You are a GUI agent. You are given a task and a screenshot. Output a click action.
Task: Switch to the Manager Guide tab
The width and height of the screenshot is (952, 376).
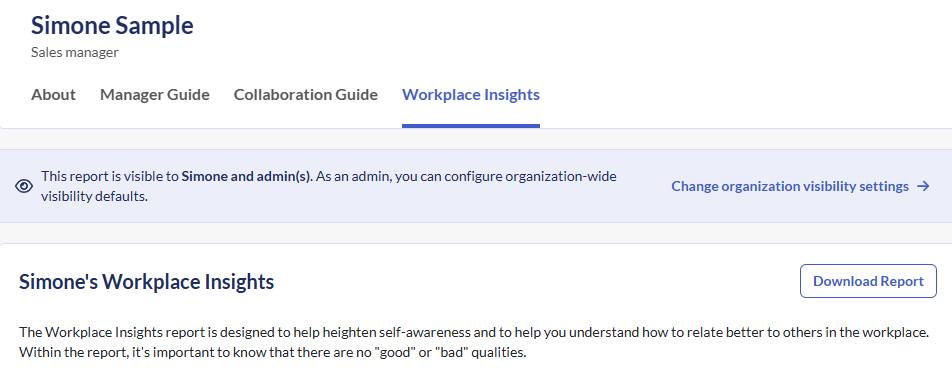coord(155,95)
